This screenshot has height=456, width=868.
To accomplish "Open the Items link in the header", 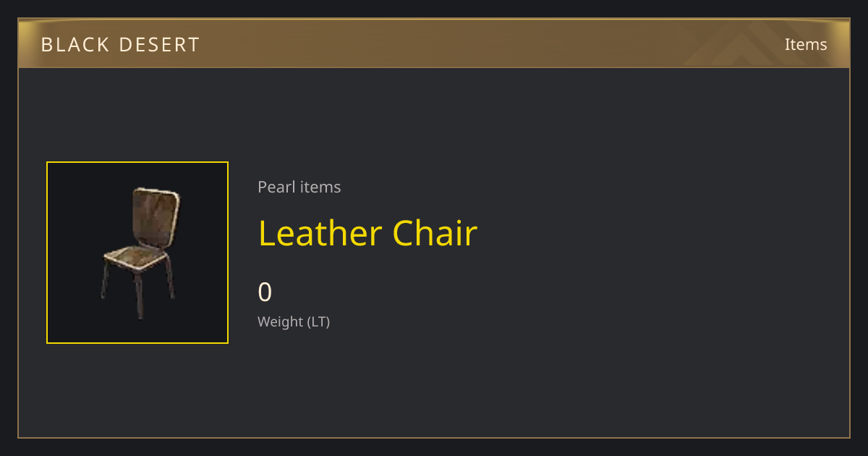I will click(806, 44).
